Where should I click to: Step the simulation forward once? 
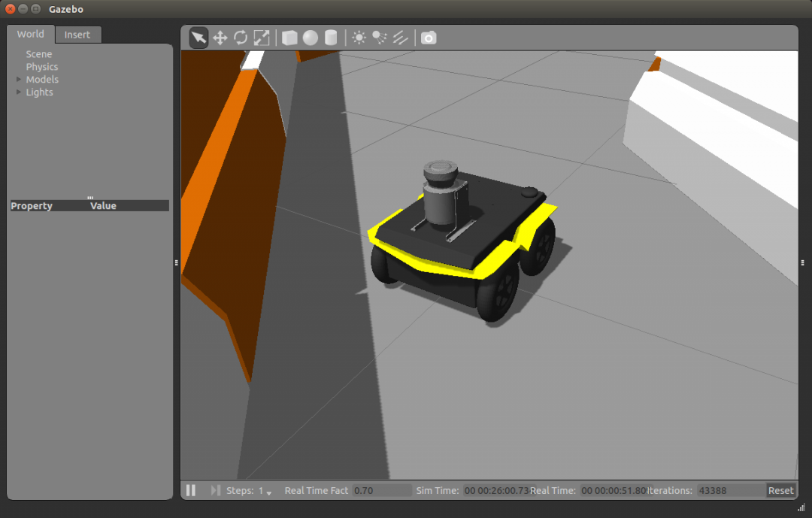(x=215, y=490)
